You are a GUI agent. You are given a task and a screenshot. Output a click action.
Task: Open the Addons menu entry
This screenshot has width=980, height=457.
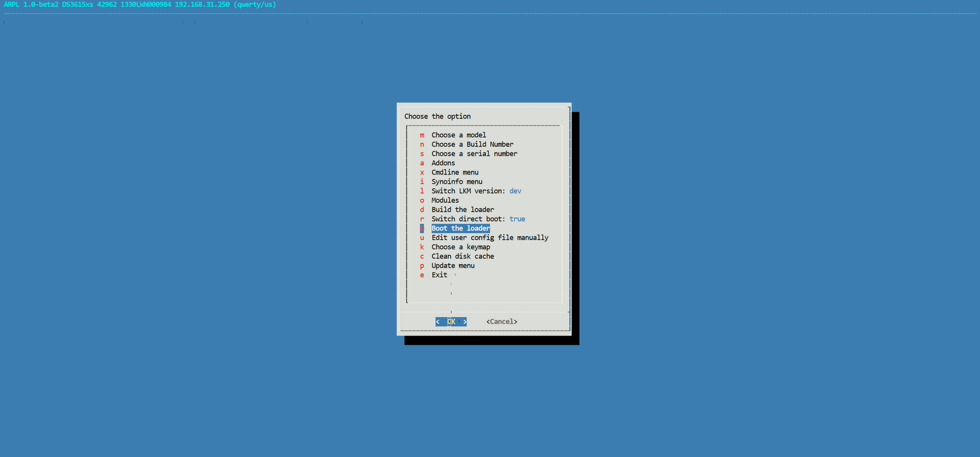click(x=437, y=163)
